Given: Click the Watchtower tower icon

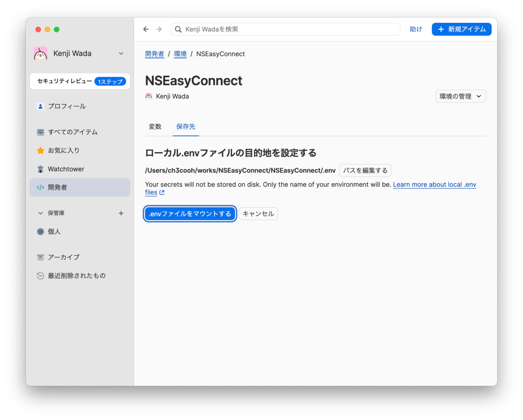Looking at the screenshot, I should coord(41,169).
